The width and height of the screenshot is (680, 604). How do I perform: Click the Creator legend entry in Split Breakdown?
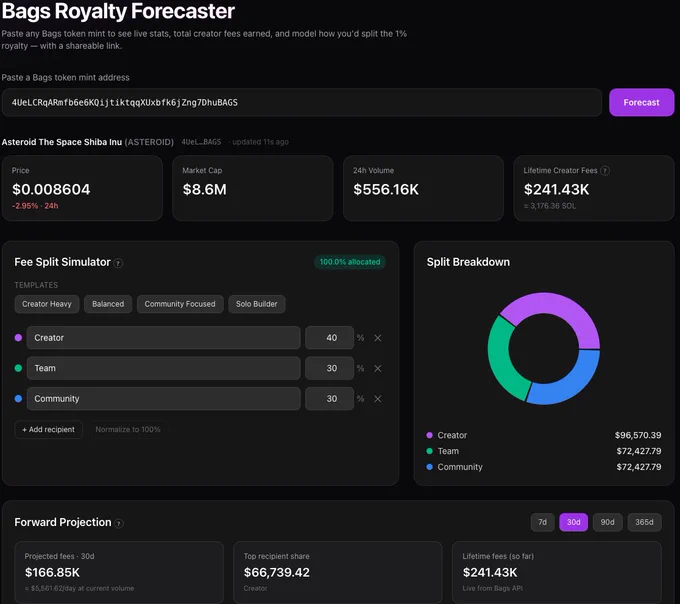tap(447, 435)
